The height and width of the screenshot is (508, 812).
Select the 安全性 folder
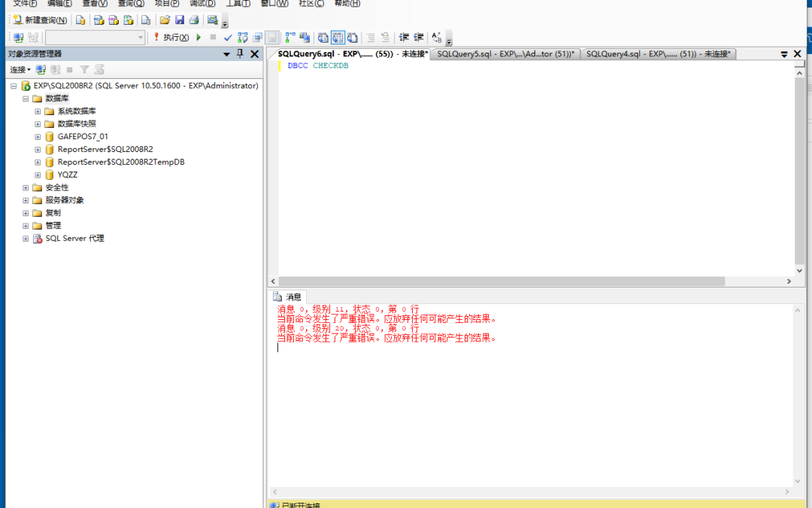(x=57, y=187)
